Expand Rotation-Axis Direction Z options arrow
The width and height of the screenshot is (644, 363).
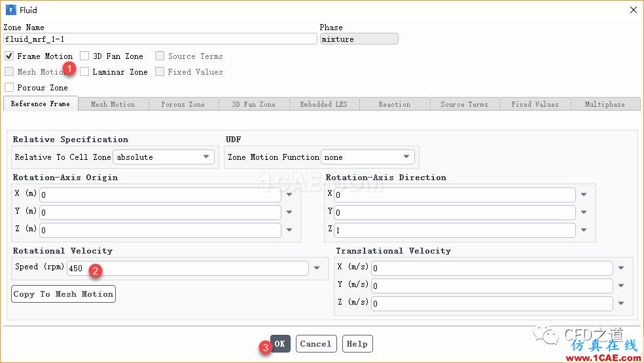tap(584, 230)
